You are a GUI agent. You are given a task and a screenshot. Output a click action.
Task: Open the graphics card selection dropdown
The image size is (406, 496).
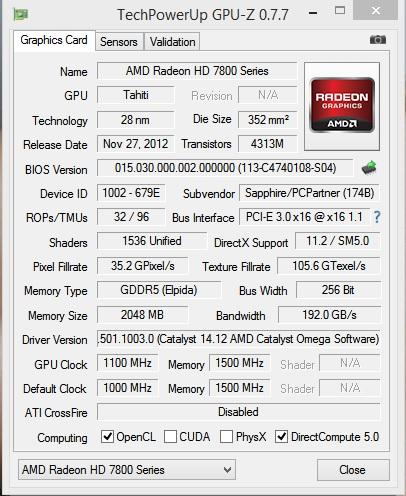pyautogui.click(x=127, y=470)
